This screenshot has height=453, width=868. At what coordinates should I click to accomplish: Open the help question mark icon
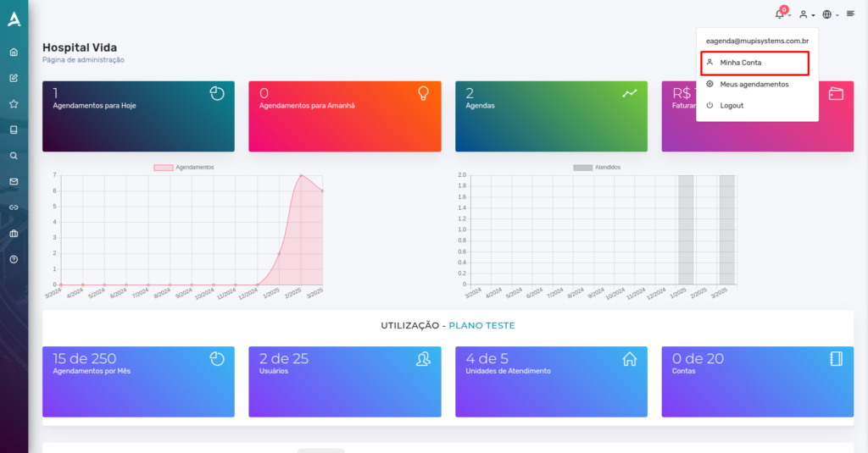pos(14,259)
